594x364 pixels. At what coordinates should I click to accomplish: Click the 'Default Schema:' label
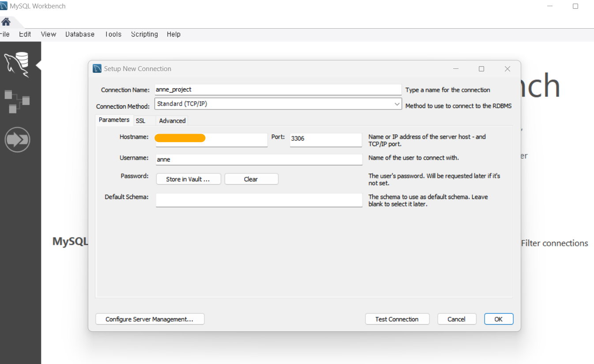tap(127, 197)
